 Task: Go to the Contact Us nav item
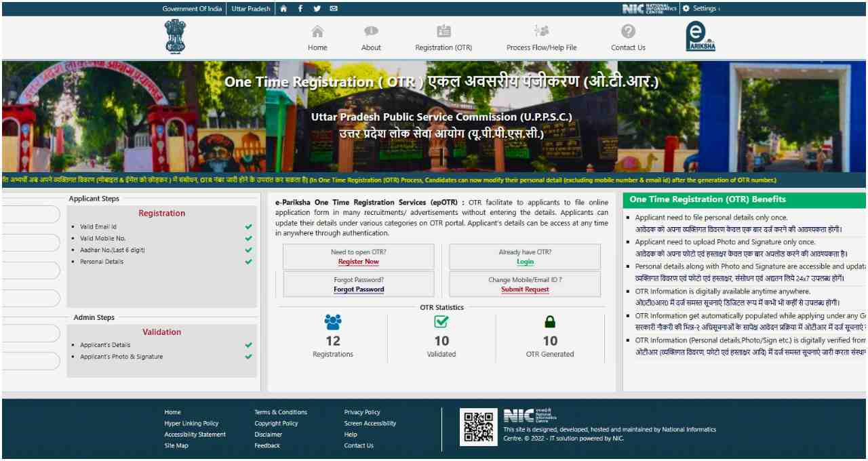click(628, 38)
